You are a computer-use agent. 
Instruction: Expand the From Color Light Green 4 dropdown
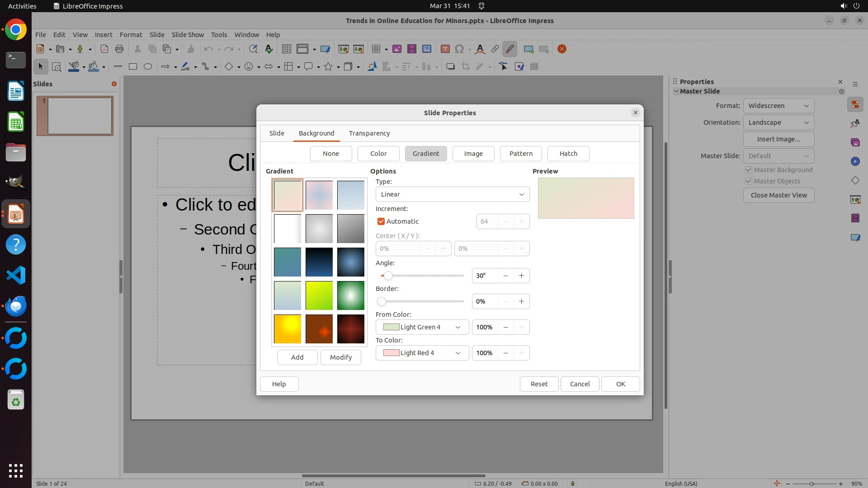(x=422, y=327)
